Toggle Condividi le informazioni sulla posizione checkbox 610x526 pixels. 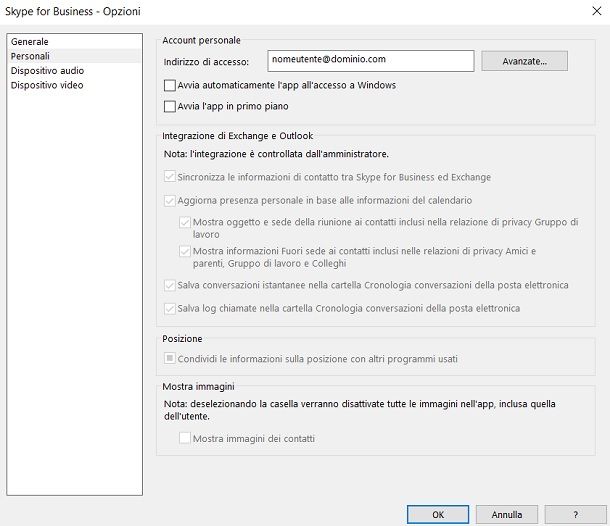pos(170,358)
